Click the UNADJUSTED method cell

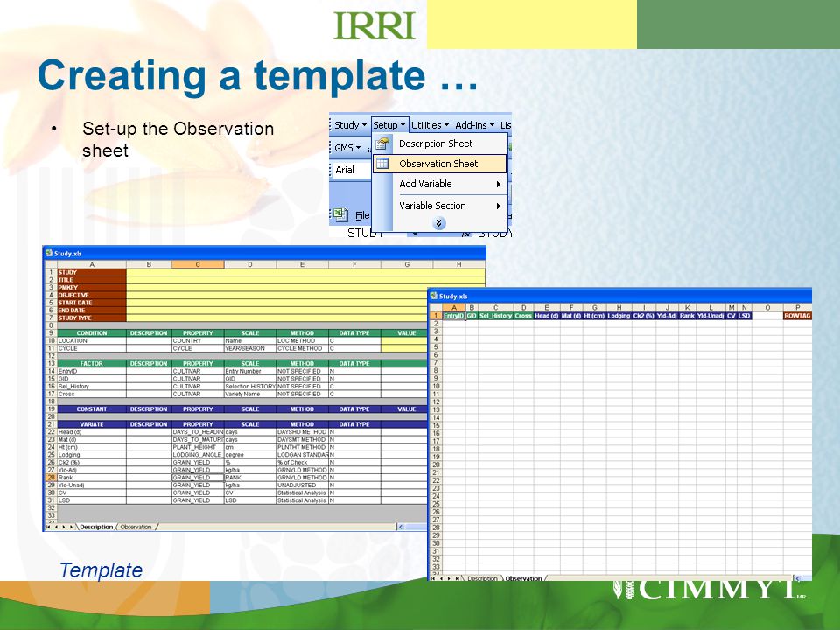[302, 486]
